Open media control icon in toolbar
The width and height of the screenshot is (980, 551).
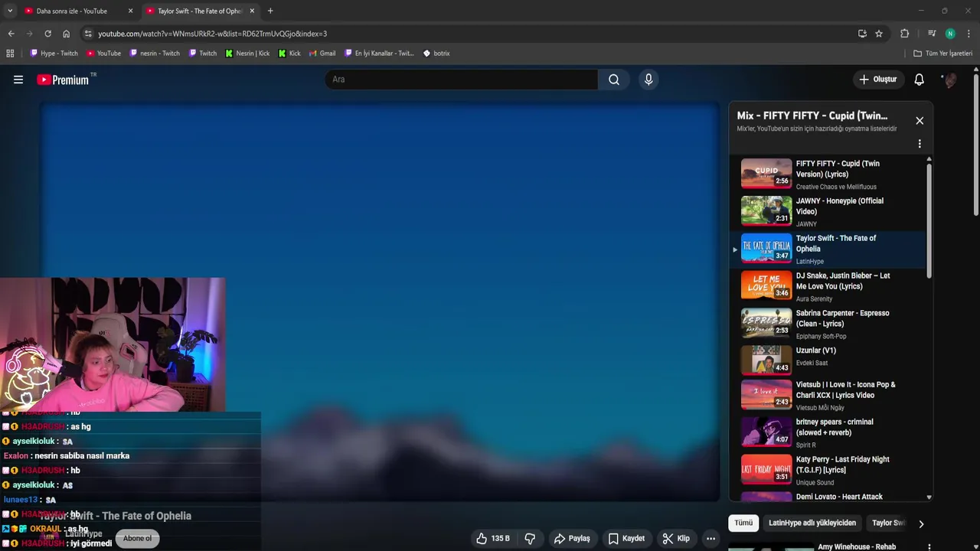pyautogui.click(x=932, y=34)
